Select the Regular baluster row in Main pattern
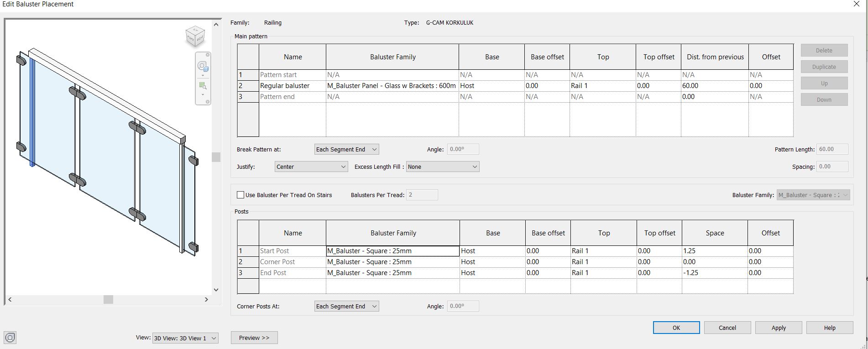The width and height of the screenshot is (868, 349). click(515, 86)
